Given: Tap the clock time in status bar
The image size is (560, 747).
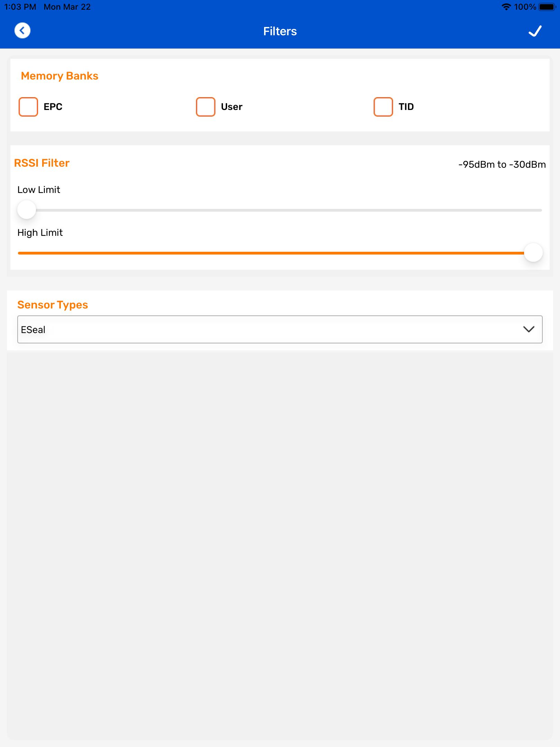Looking at the screenshot, I should pos(20,7).
